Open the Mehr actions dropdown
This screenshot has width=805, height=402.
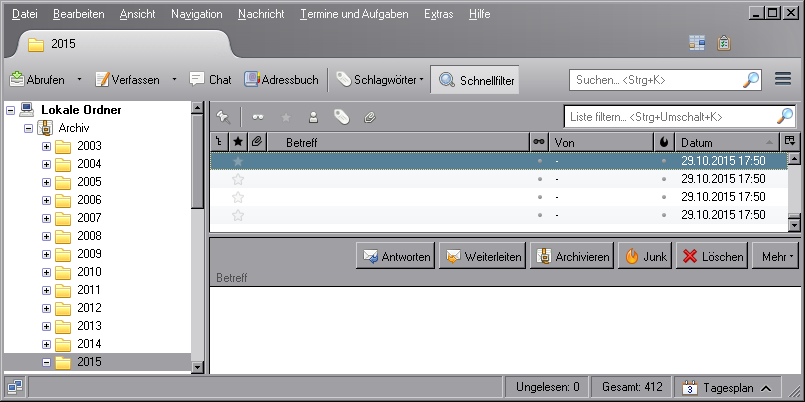777,256
